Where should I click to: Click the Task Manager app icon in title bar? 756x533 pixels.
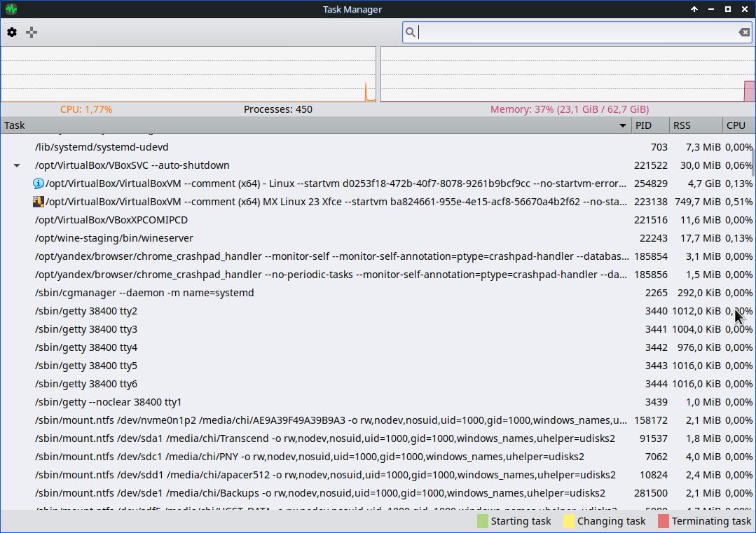pyautogui.click(x=11, y=9)
